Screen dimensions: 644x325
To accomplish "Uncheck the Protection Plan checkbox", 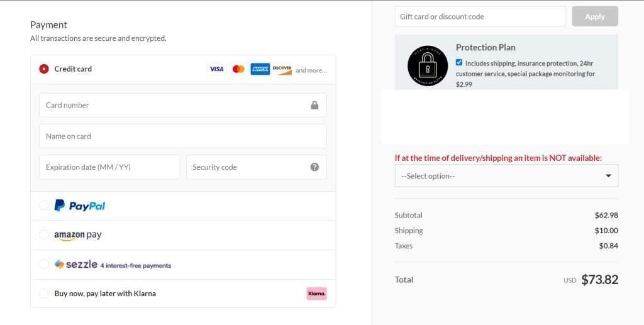I will tap(459, 62).
